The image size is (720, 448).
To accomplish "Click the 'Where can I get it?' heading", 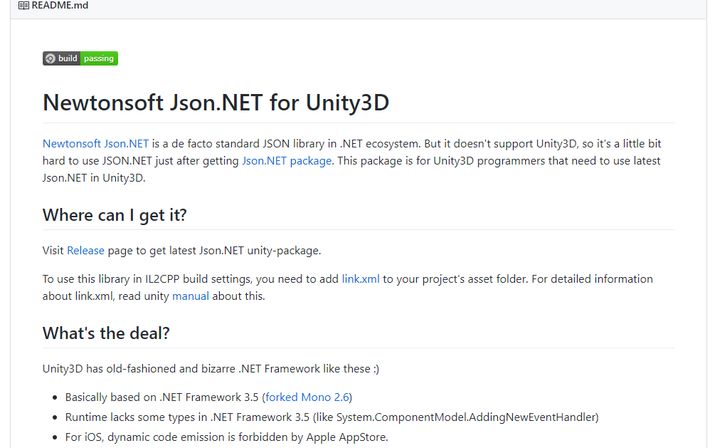I will pos(114,215).
